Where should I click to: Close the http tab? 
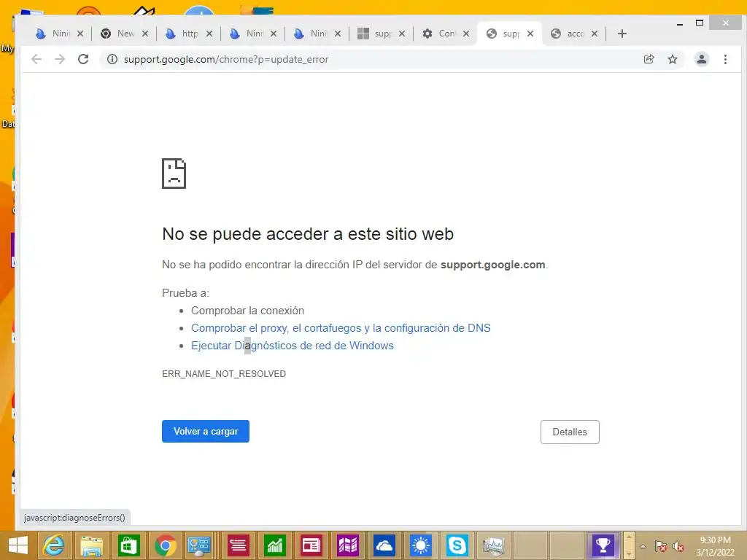coord(209,34)
